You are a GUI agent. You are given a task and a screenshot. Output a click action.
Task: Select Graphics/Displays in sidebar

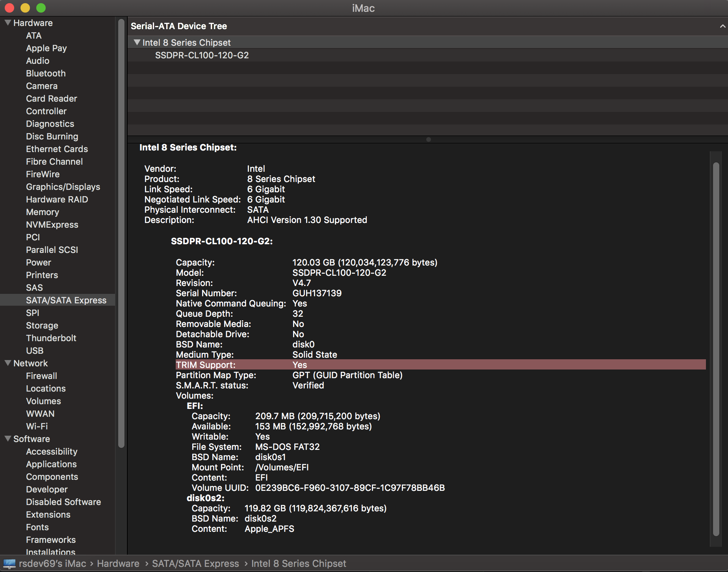point(63,187)
